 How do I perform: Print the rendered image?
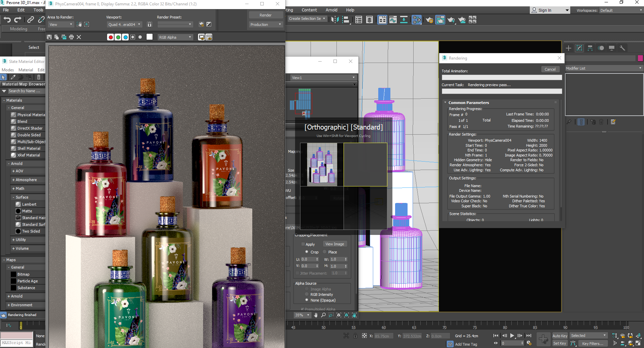71,37
